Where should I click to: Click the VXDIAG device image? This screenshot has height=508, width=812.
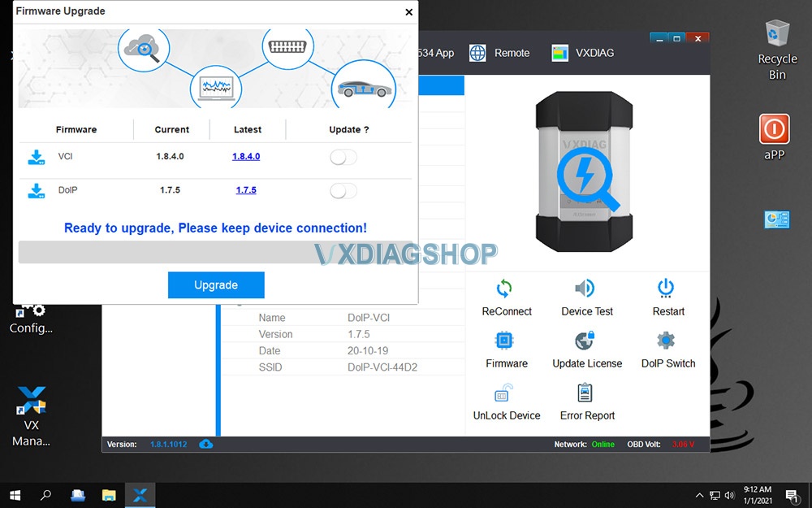click(584, 172)
